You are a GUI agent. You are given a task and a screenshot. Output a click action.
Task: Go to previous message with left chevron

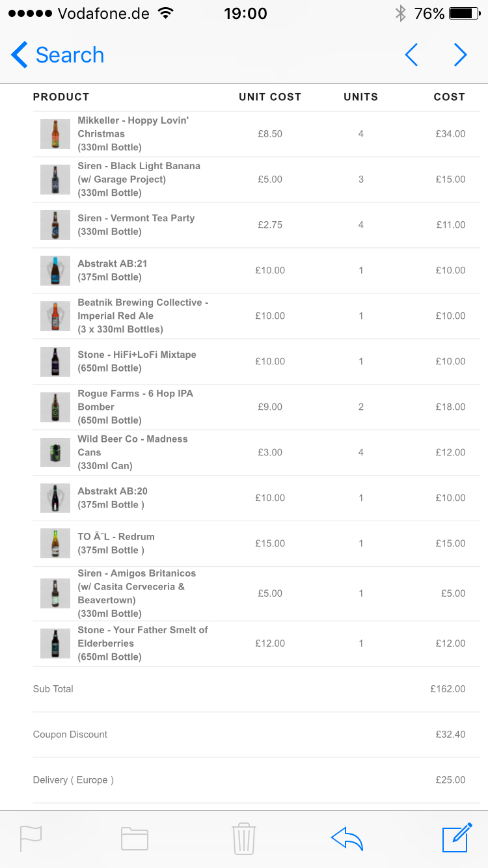[411, 55]
